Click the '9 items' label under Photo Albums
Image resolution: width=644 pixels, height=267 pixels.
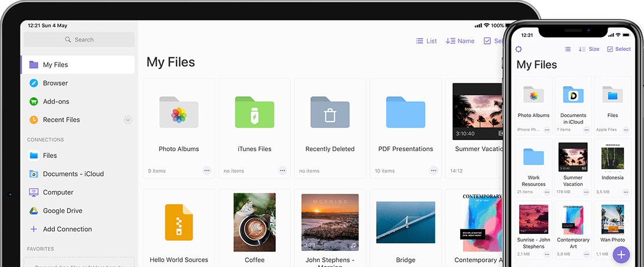coord(157,171)
